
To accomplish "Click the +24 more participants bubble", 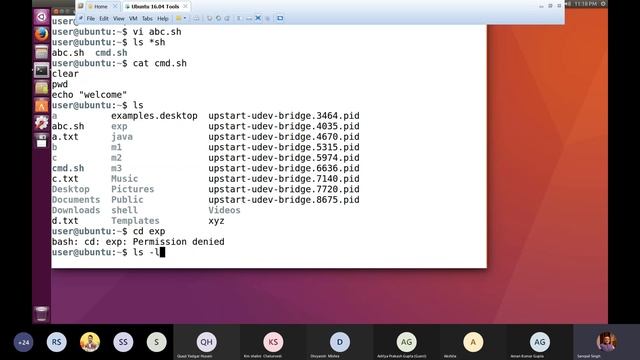I will point(23,342).
